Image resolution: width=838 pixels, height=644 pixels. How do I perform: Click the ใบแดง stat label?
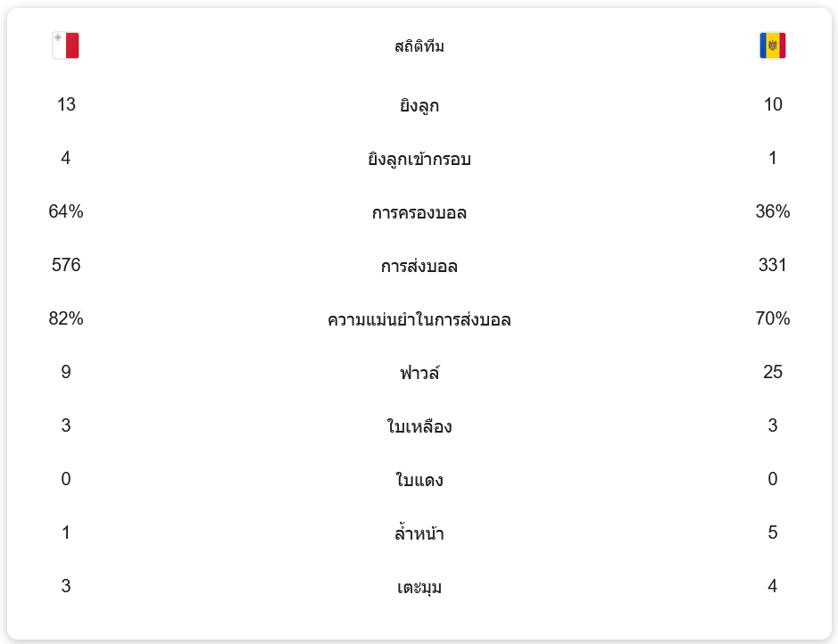tap(419, 481)
